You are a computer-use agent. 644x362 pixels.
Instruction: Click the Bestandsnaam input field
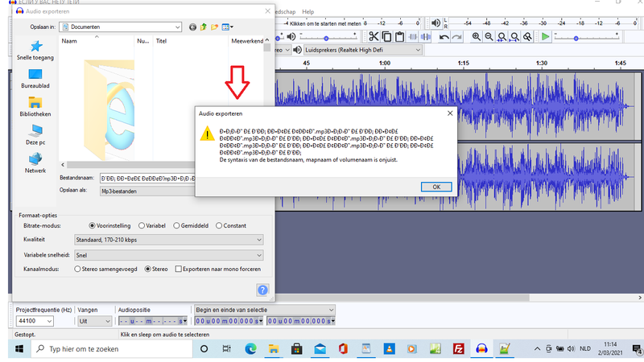[x=147, y=177]
